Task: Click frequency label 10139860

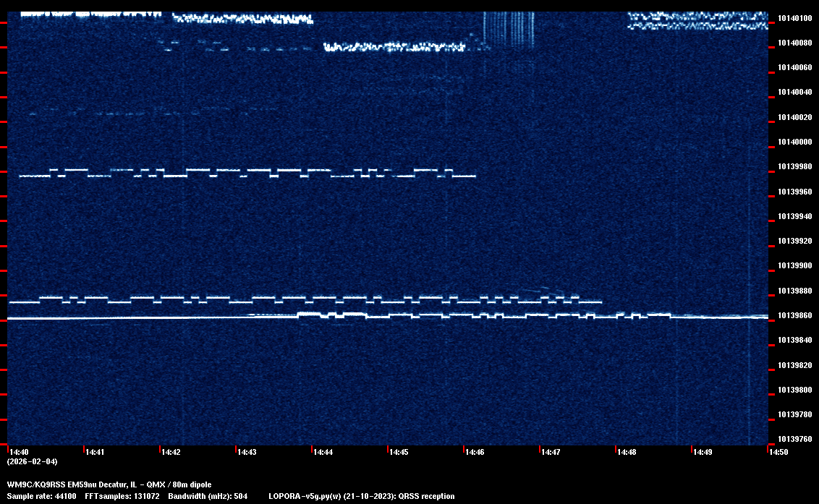Action: pos(795,316)
